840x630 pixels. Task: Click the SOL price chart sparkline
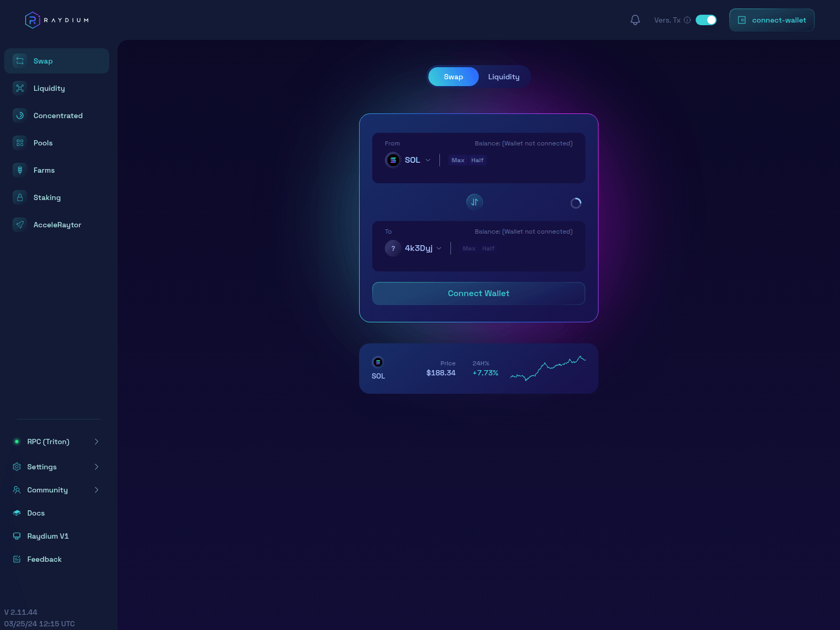(x=548, y=368)
